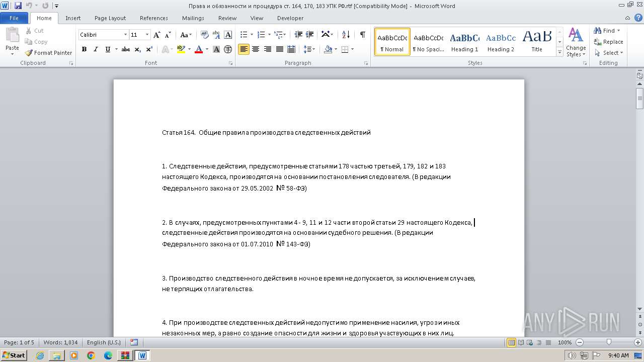The height and width of the screenshot is (362, 644).
Task: Apply Font Color red swatch
Action: tap(199, 49)
